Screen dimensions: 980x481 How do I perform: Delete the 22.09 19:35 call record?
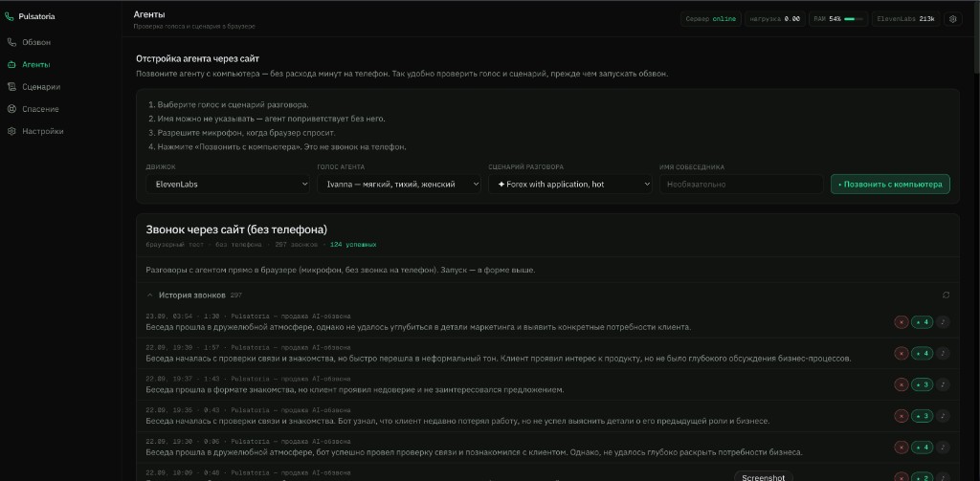click(x=902, y=415)
